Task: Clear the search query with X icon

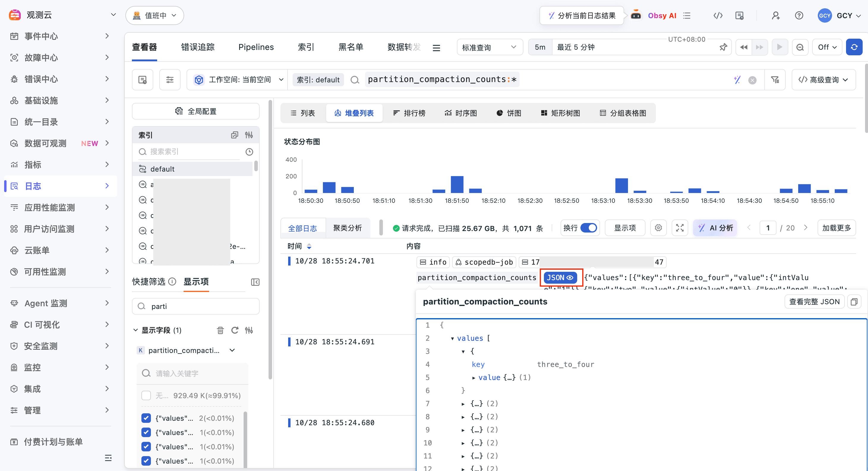Action: pos(752,80)
